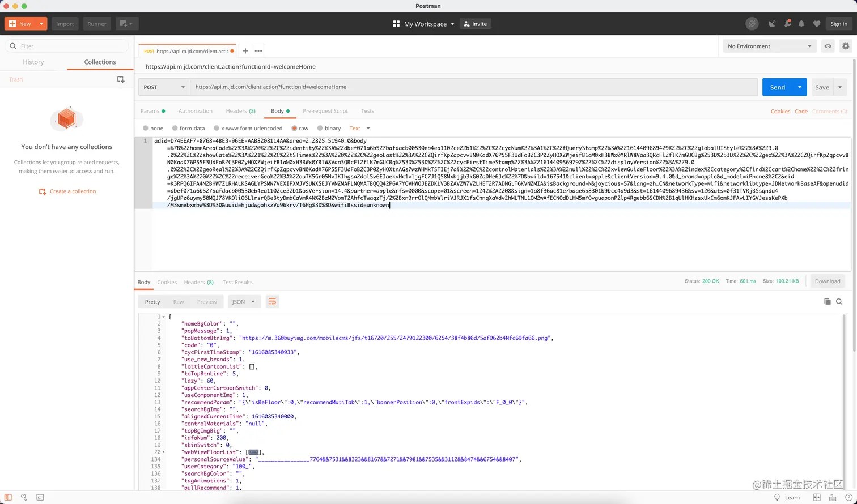857x504 pixels.
Task: Expand the Save button dropdown arrow
Action: [841, 87]
